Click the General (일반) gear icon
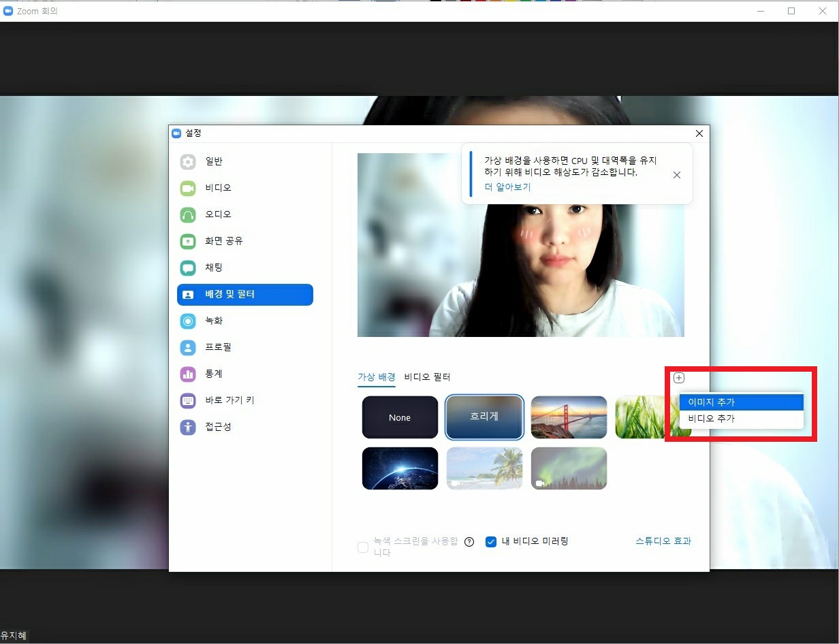The image size is (839, 644). pyautogui.click(x=188, y=161)
